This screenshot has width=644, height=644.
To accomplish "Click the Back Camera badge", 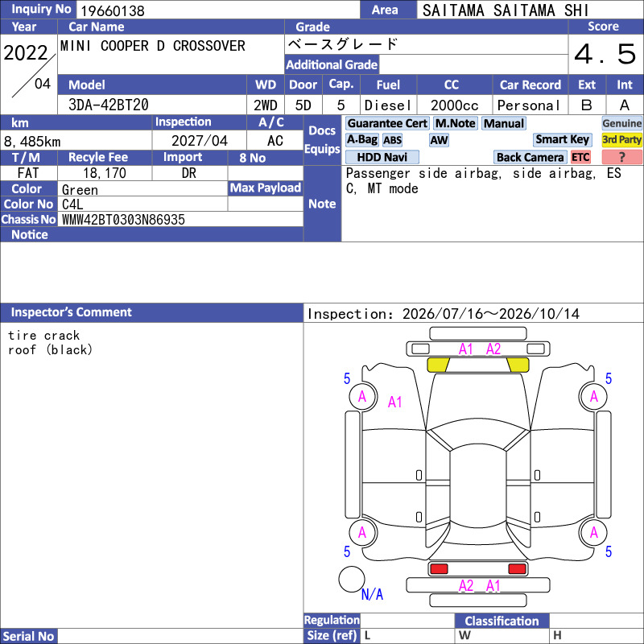I will tap(530, 157).
